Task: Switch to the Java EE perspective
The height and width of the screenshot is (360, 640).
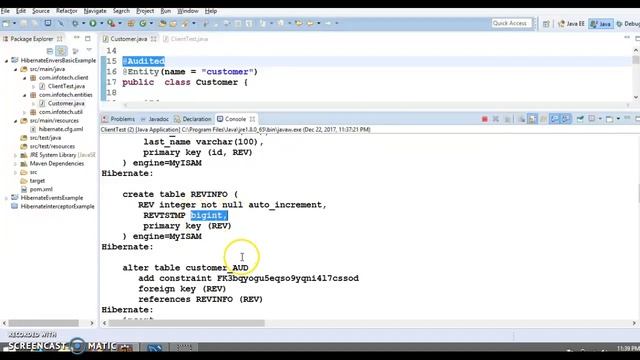Action: tap(571, 24)
